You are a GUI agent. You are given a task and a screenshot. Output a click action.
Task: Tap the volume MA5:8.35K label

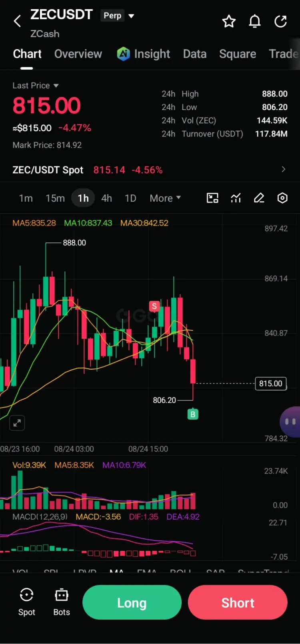coord(74,465)
